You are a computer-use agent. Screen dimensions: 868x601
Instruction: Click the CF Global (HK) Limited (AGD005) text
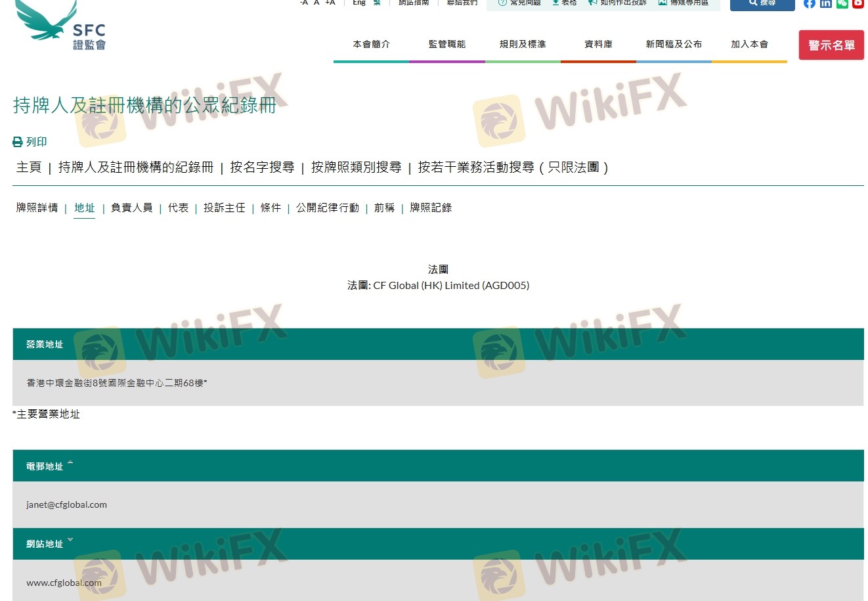point(451,286)
